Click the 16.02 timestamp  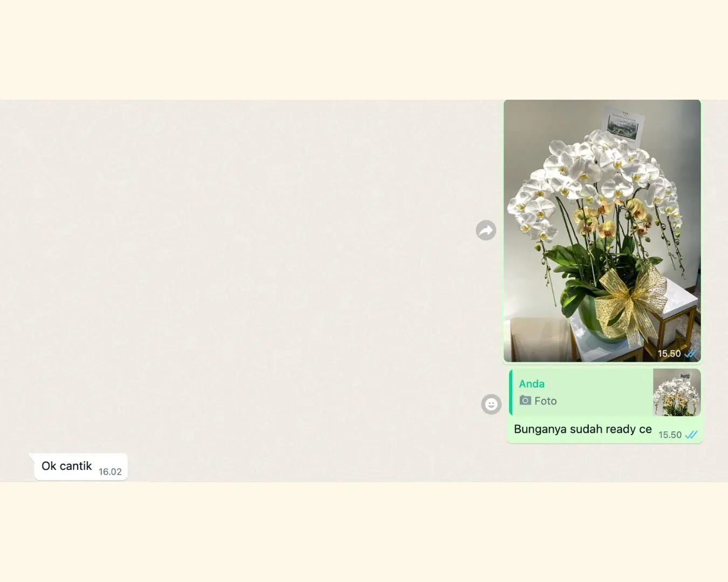pyautogui.click(x=110, y=472)
